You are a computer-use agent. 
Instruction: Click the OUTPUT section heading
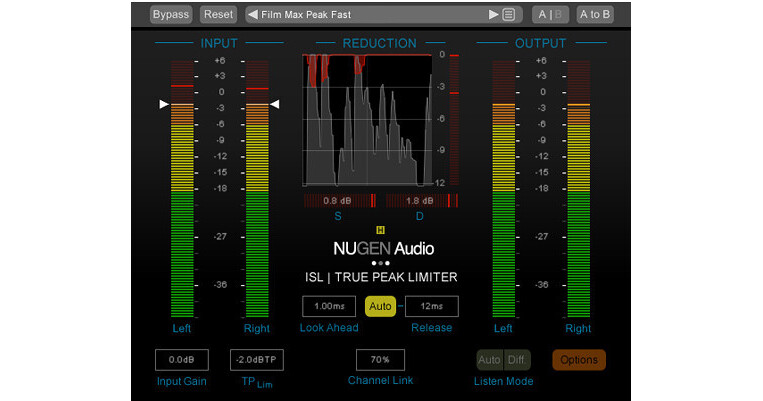coord(541,43)
